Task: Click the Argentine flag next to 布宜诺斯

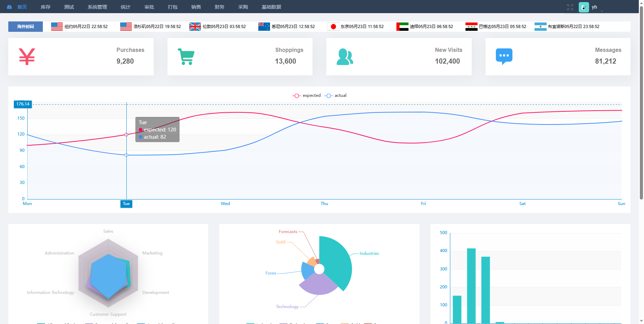Action: [540, 27]
